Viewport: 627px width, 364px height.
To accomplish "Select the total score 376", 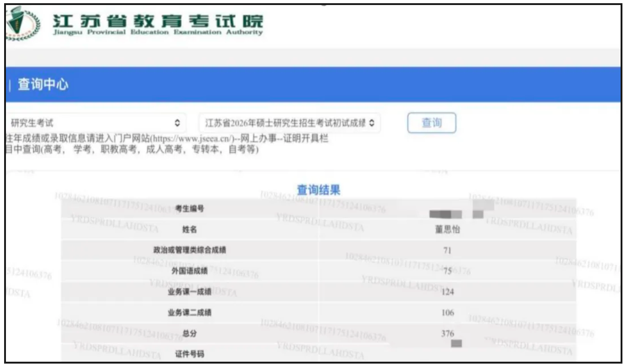I will click(448, 334).
